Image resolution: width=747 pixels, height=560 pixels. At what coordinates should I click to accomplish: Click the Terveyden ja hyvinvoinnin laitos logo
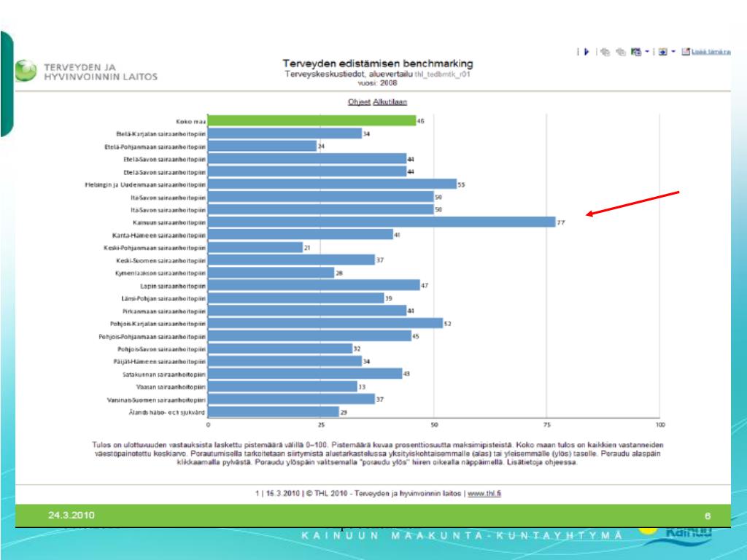point(86,71)
